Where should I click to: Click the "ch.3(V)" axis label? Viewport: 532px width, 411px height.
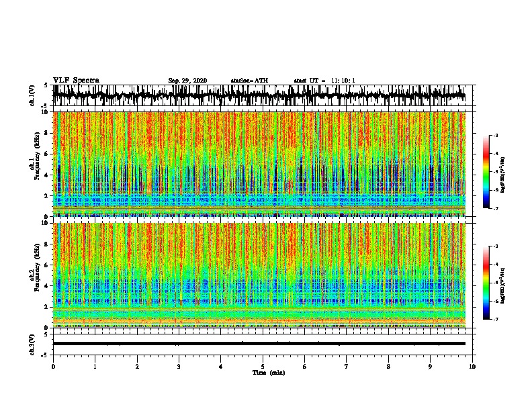point(32,345)
